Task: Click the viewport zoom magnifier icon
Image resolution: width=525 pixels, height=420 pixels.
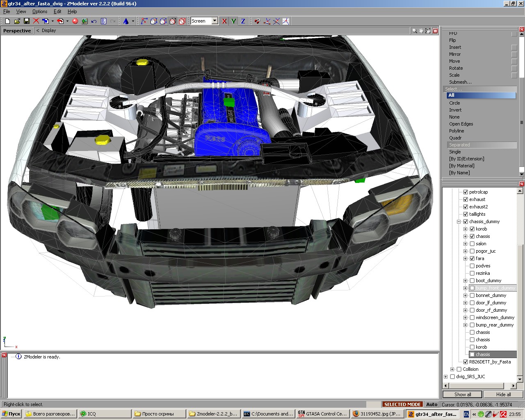Action: coord(415,31)
